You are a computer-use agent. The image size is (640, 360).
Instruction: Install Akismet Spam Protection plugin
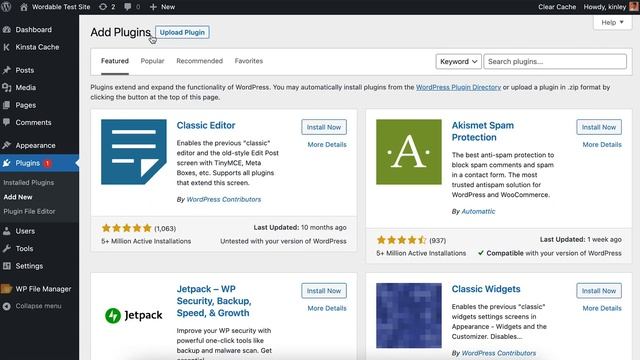click(599, 127)
